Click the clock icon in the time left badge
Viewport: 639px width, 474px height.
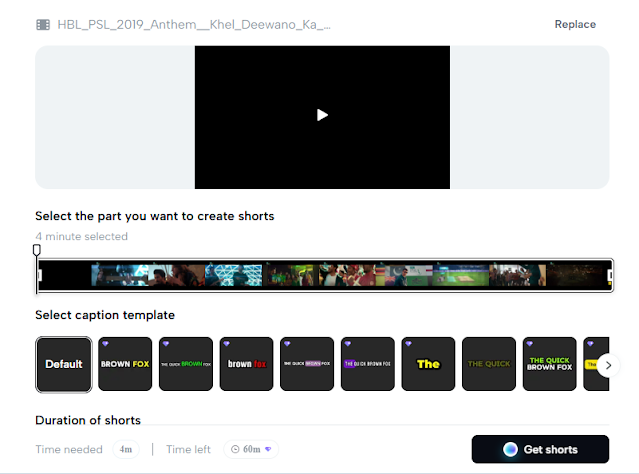pos(235,449)
